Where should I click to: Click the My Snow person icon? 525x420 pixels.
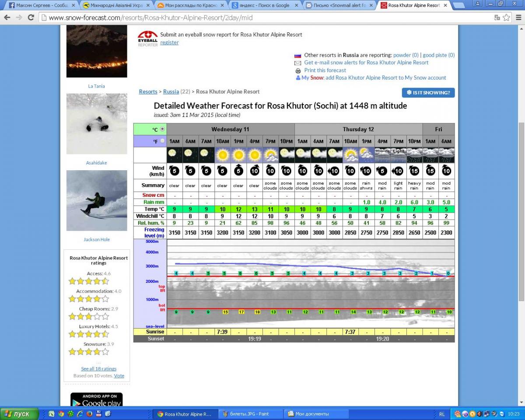pos(298,78)
